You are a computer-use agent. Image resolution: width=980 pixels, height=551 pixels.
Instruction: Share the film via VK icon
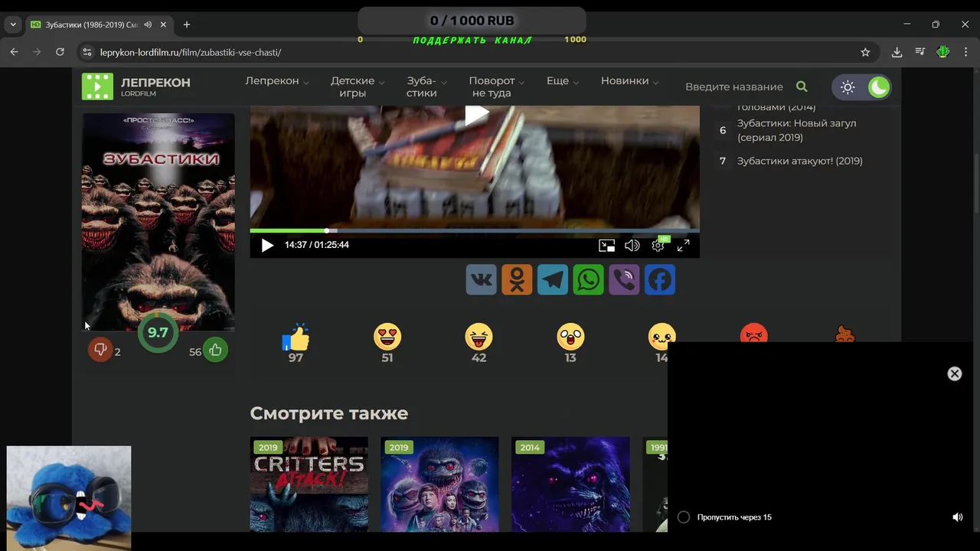481,280
